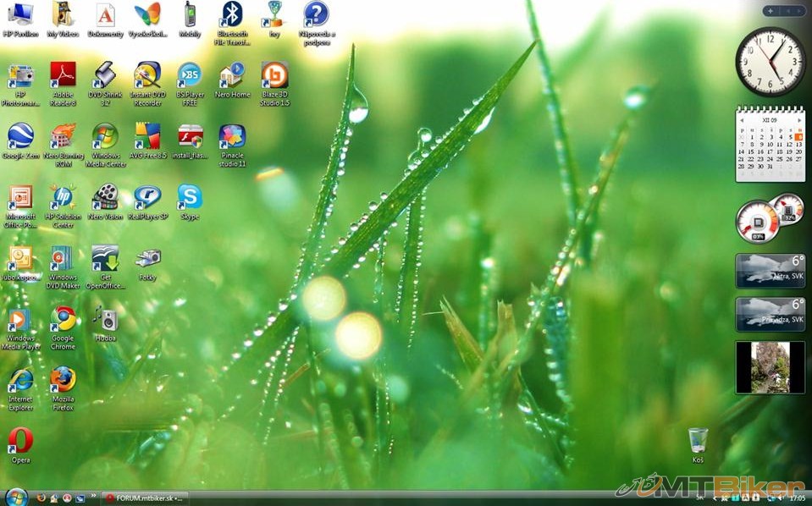Click the slideshow photo gadget thumbnail
The image size is (812, 506).
[770, 367]
